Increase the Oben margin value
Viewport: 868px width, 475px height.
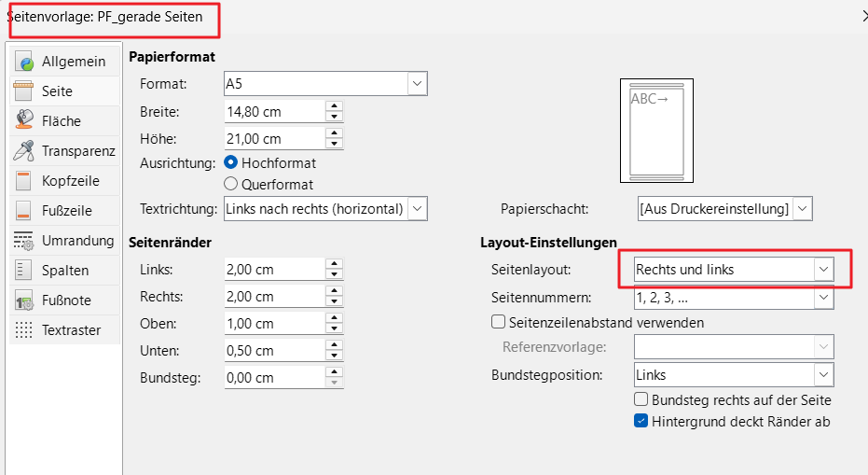334,318
